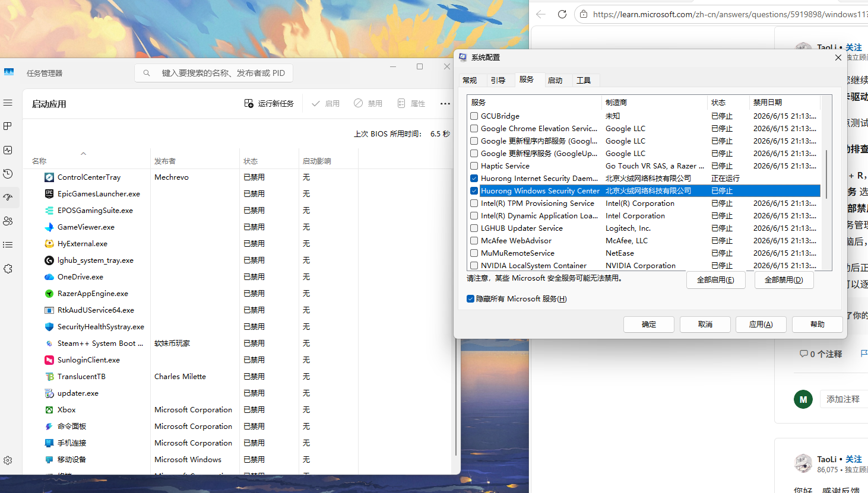The height and width of the screenshot is (493, 868).
Task: Open Task Manager settings gear
Action: (8, 460)
